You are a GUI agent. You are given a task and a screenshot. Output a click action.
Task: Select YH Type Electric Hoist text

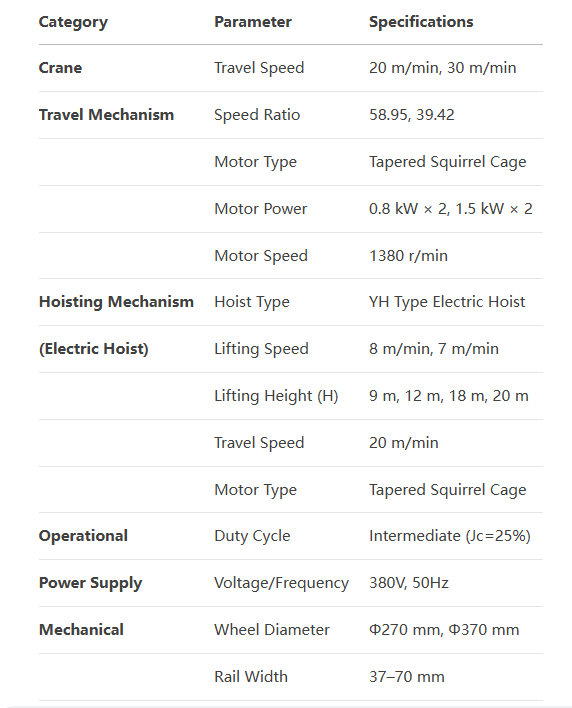coord(447,302)
